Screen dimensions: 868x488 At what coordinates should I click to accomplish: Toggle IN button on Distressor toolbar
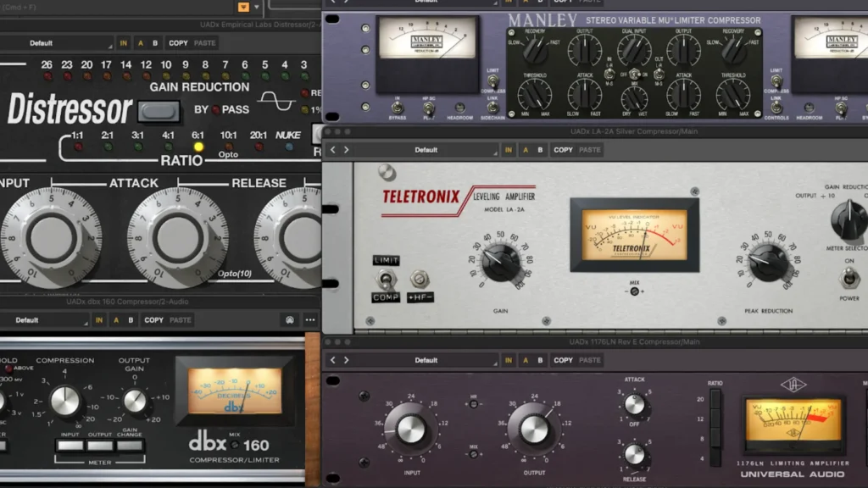point(123,43)
